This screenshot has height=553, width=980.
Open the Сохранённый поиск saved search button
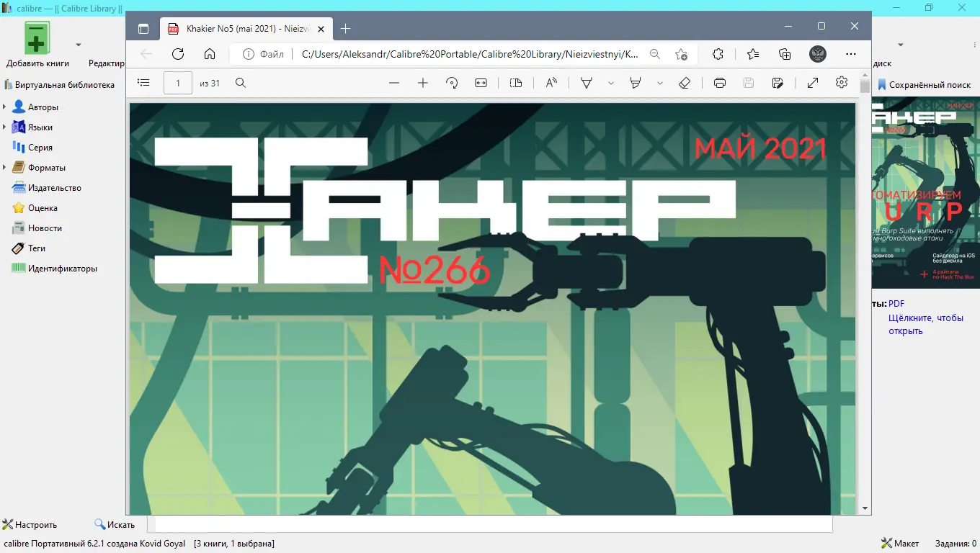(x=924, y=85)
